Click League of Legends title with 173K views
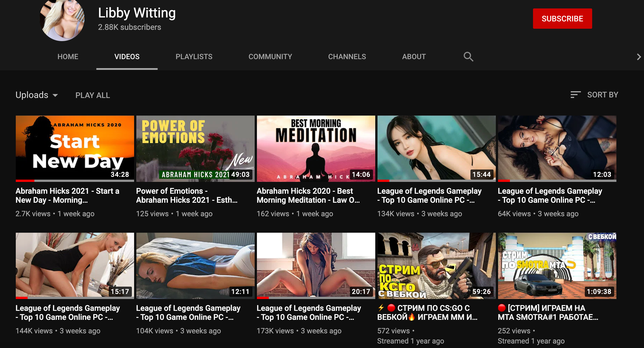Viewport: 644px width, 348px height. coord(309,313)
